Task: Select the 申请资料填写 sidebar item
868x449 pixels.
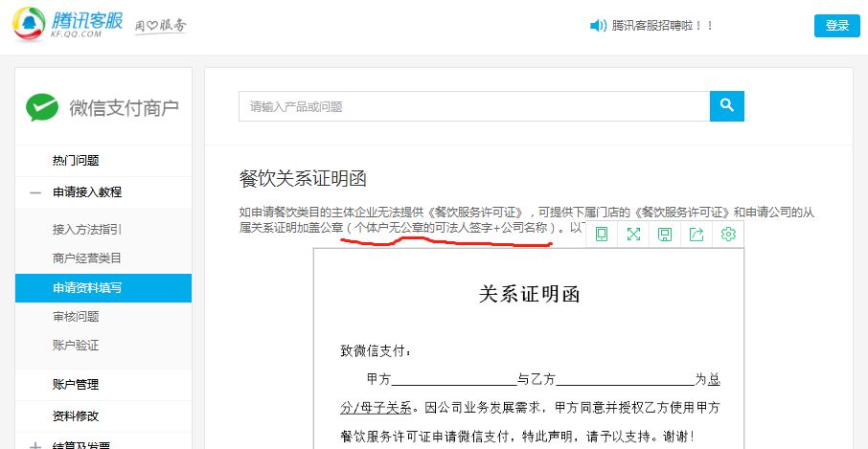Action: (103, 288)
